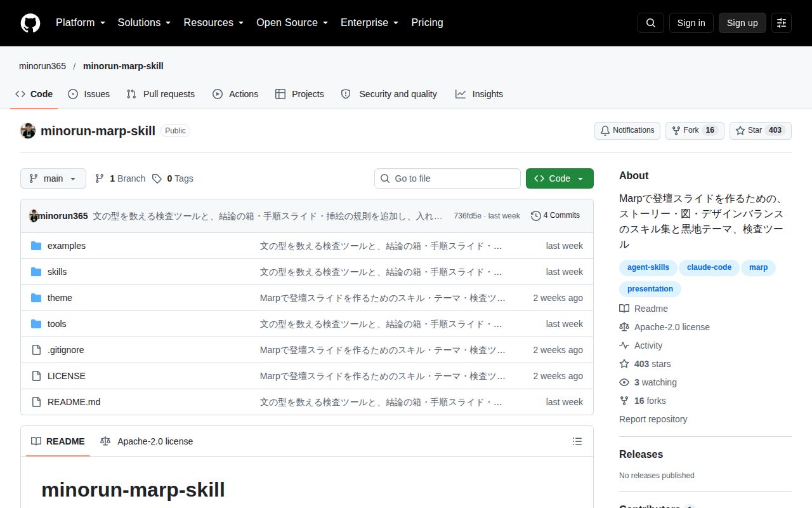Fork the repository
Image resolution: width=812 pixels, height=508 pixels.
tap(695, 131)
